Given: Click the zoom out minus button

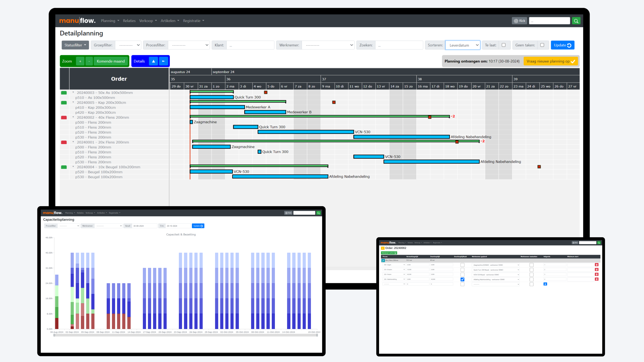Looking at the screenshot, I should click(89, 61).
